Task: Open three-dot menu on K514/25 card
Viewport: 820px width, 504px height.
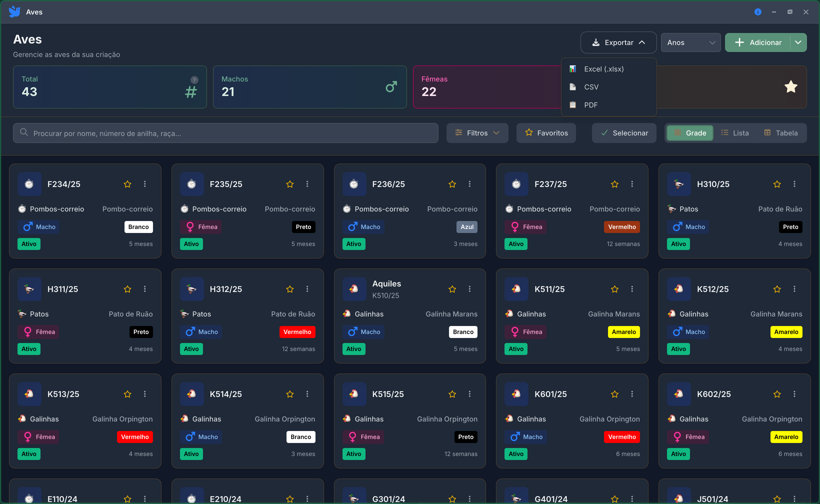Action: pos(307,394)
